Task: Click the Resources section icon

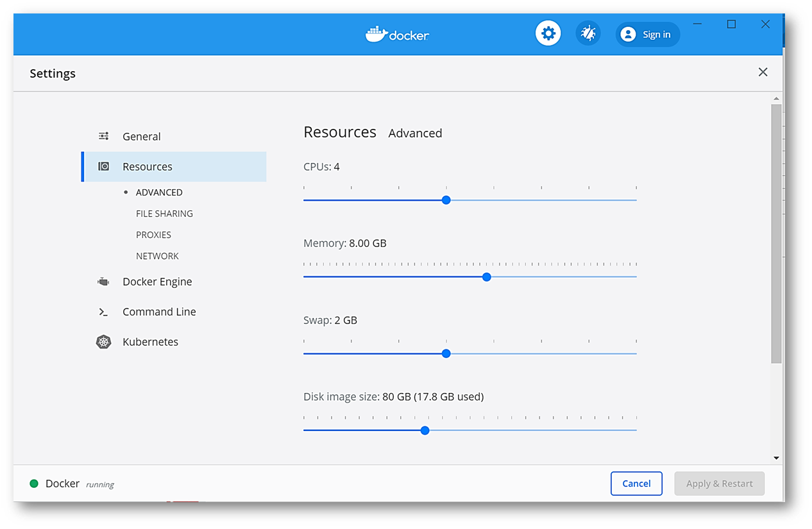Action: click(x=103, y=167)
